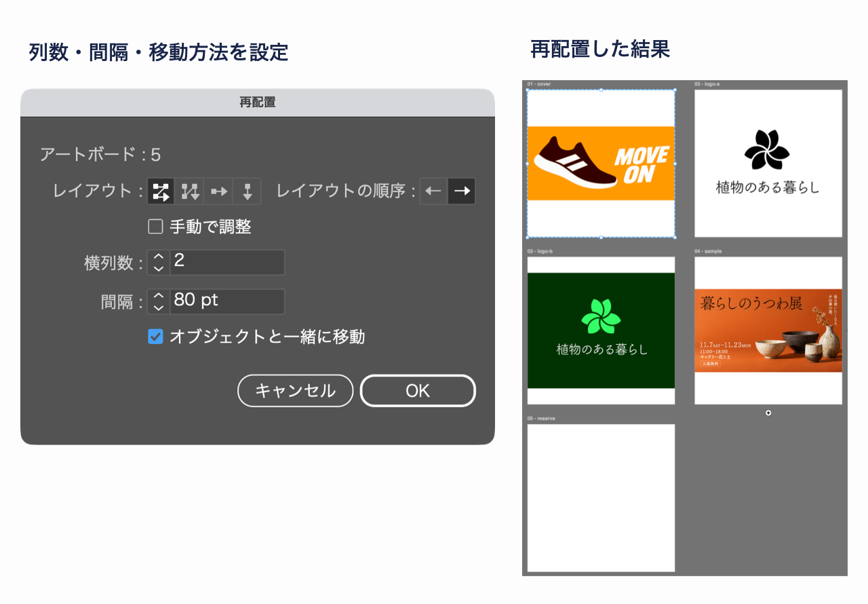Click the 05 - reserve artboard label
868x604 pixels.
coord(541,419)
